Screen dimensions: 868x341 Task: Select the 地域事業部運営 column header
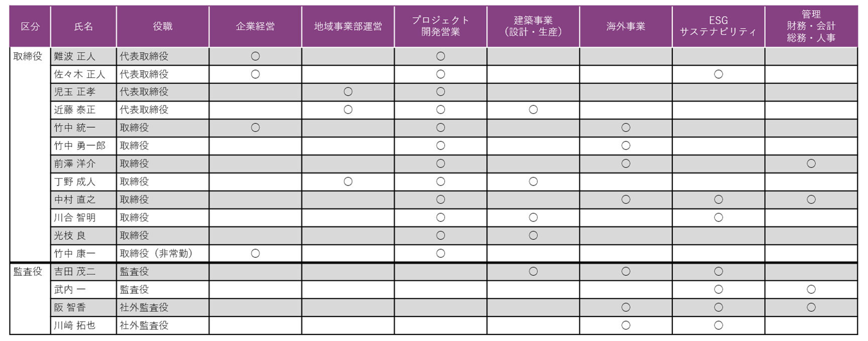[x=348, y=27]
